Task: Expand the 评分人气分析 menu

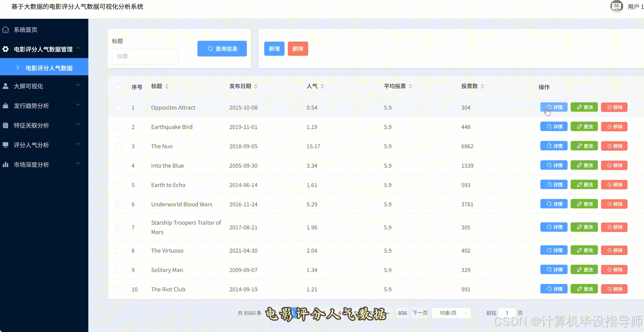Action: 78,144
